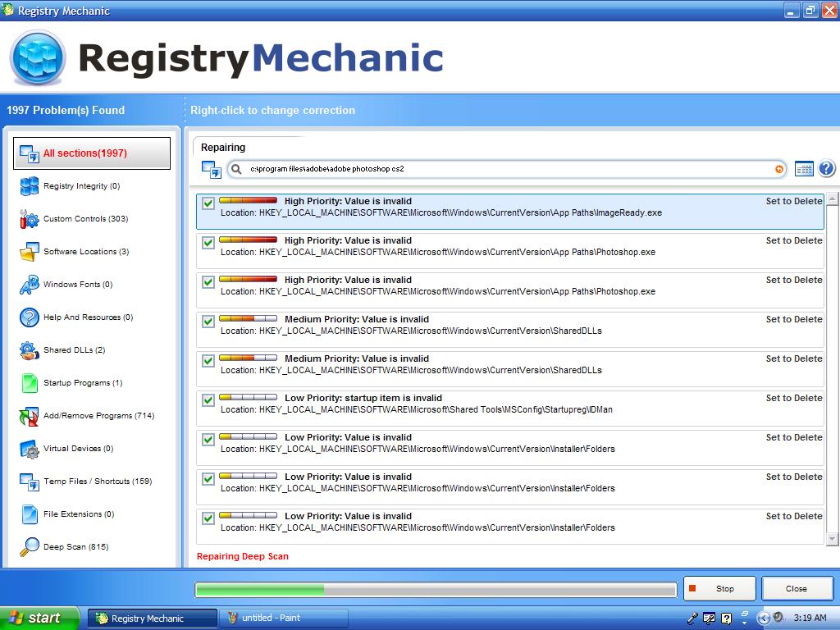The width and height of the screenshot is (840, 630).
Task: Click the Windows Fonts icon
Action: [x=29, y=285]
